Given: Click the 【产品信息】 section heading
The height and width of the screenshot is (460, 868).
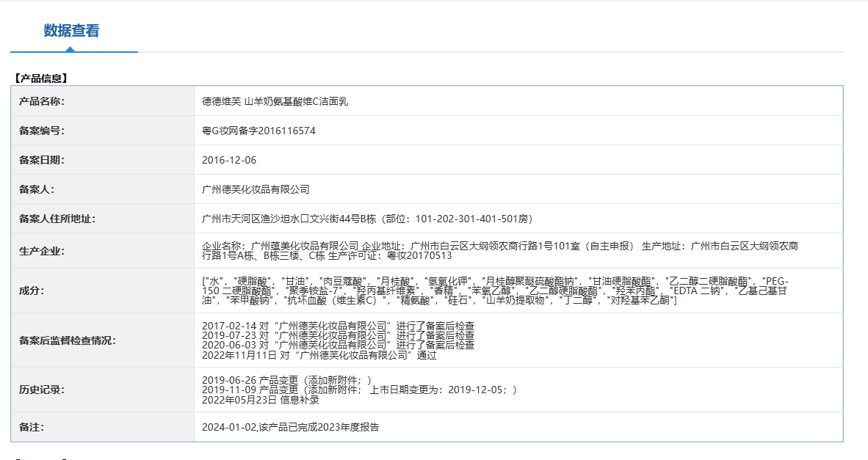Looking at the screenshot, I should [x=41, y=79].
